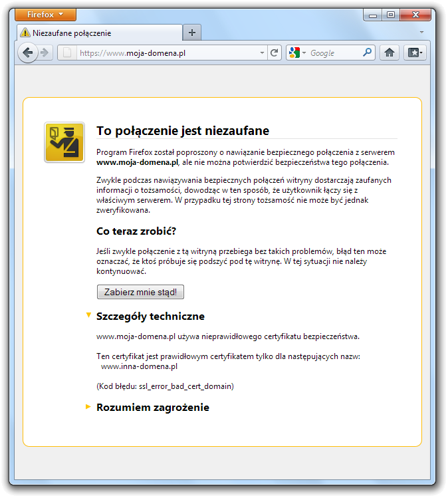Open the orange Firefox menu button
This screenshot has height=498, width=448.
tap(45, 15)
